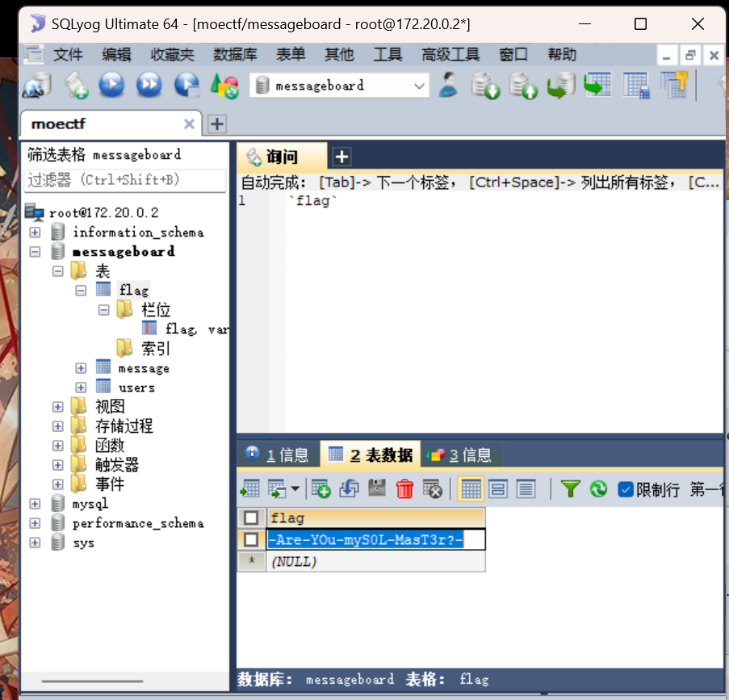Screen dimensions: 729x700
Task: Execute all queries with the fast-forward icon
Action: point(149,85)
